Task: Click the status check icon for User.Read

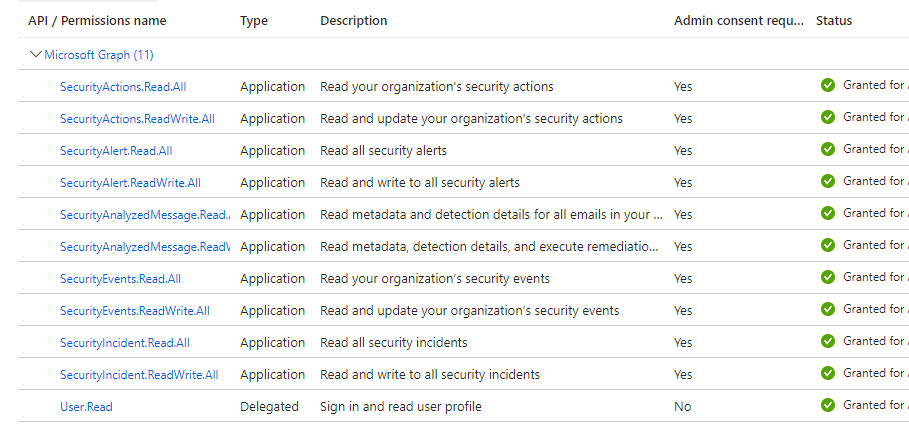Action: 827,404
